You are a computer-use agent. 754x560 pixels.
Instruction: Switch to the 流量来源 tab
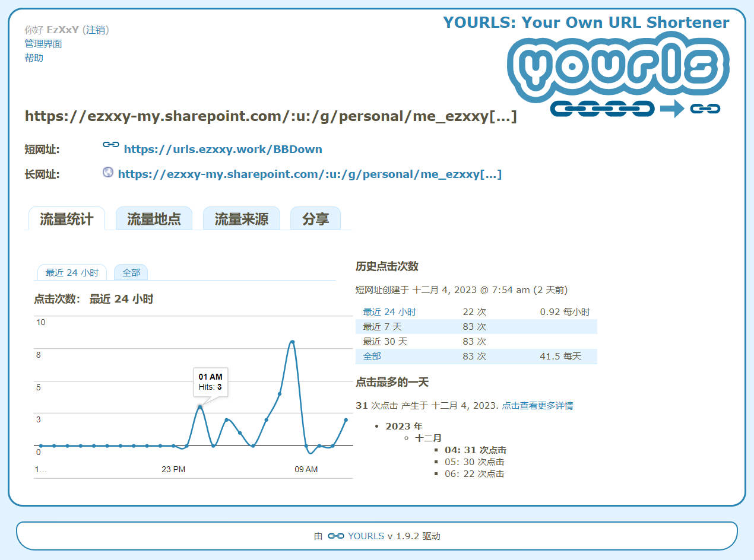coord(241,219)
